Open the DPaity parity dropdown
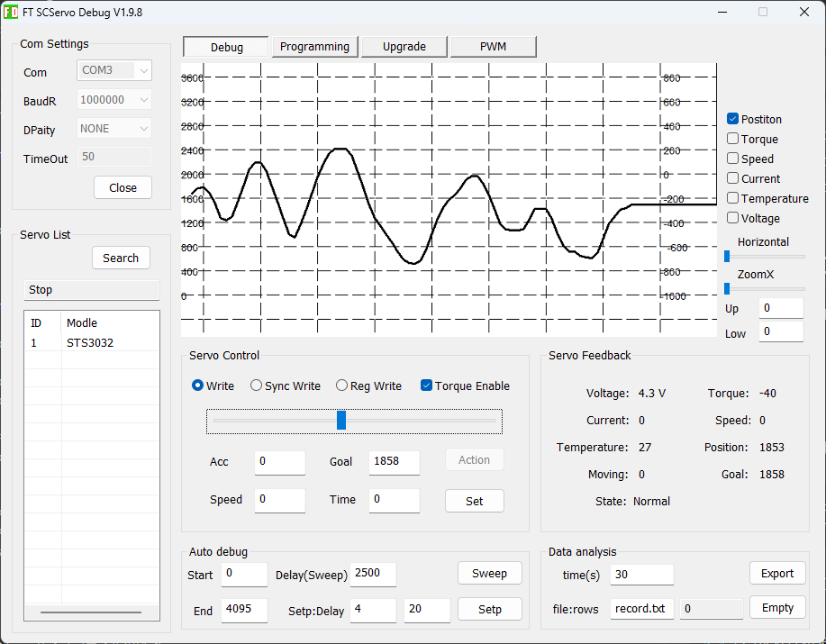This screenshot has width=826, height=644. [114, 129]
